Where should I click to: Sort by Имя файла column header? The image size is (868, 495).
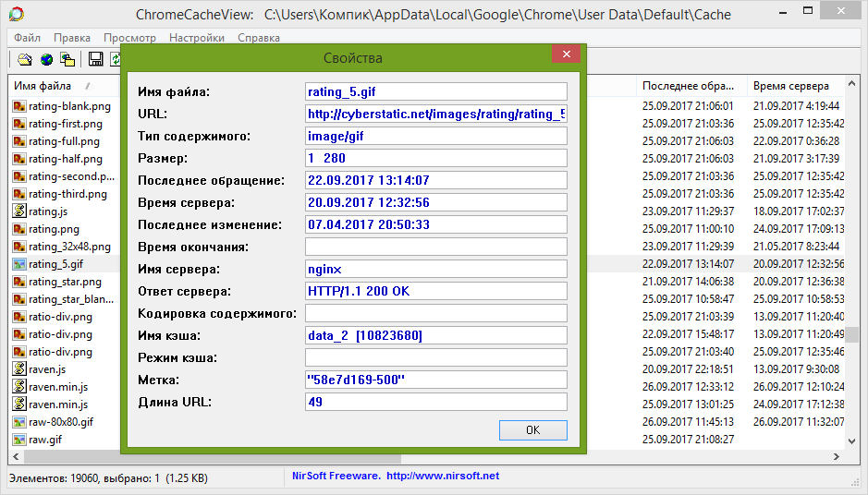point(43,86)
